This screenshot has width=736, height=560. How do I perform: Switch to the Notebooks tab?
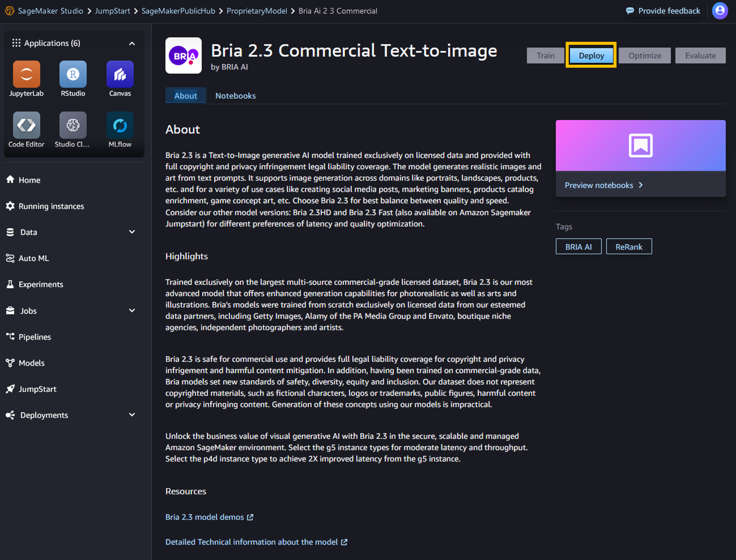[236, 96]
